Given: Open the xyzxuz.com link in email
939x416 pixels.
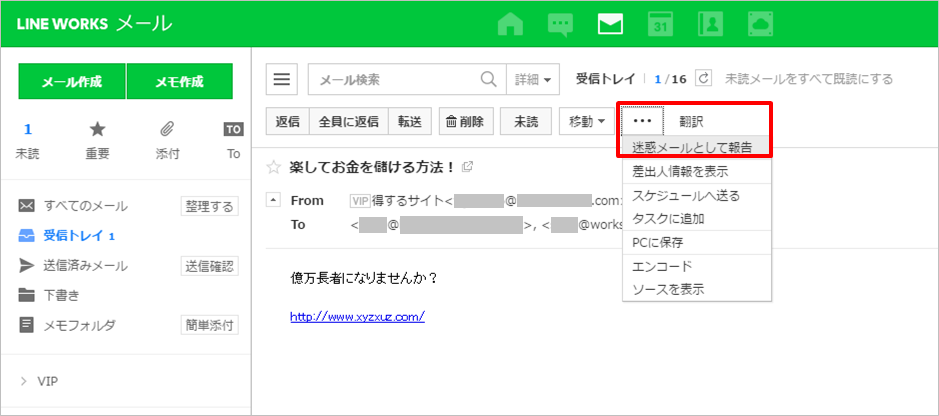Looking at the screenshot, I should [357, 316].
